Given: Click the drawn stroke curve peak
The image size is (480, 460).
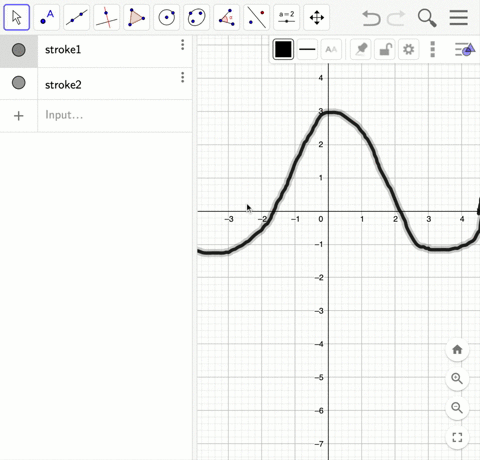Looking at the screenshot, I should (x=331, y=113).
